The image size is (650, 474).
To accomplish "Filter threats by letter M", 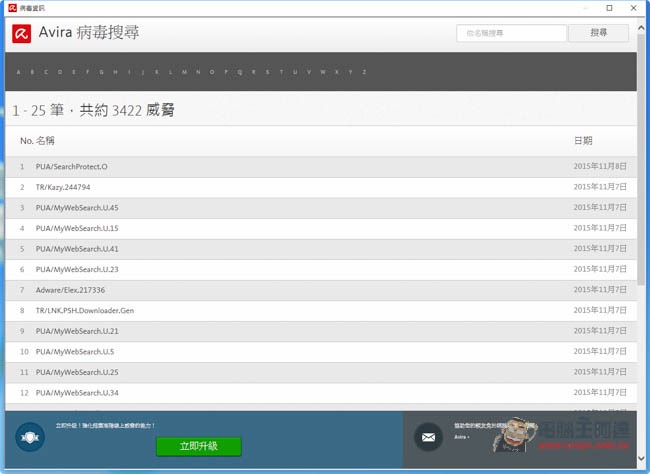I will (184, 72).
